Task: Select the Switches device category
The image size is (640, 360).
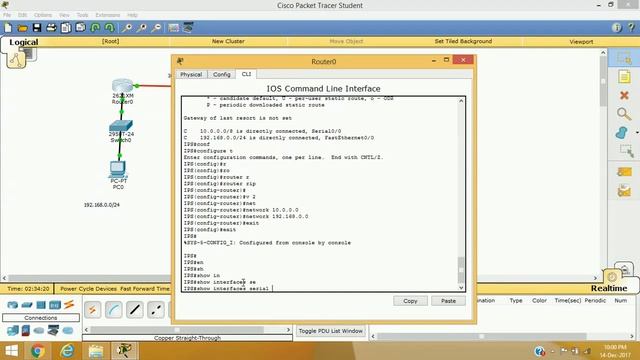Action: [x=27, y=305]
